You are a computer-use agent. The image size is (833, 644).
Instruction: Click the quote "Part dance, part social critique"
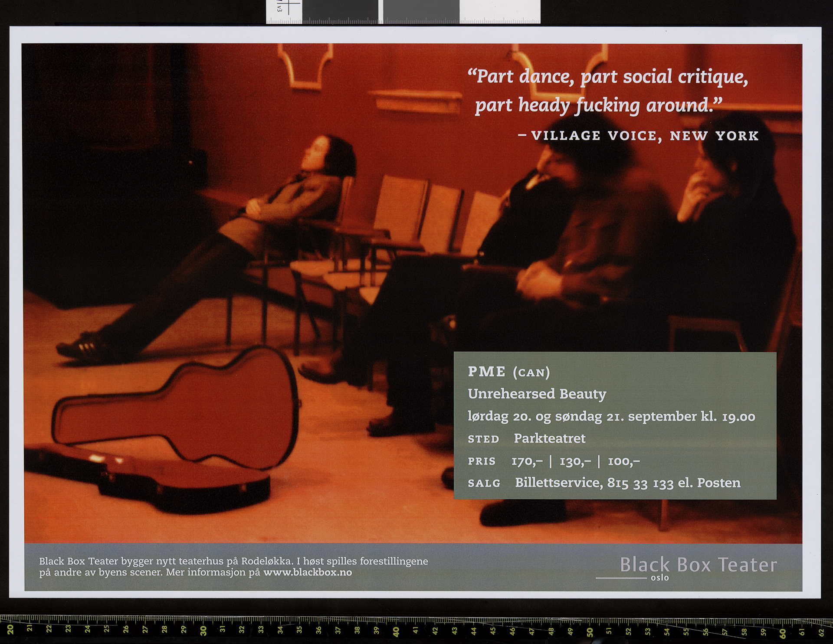(607, 77)
